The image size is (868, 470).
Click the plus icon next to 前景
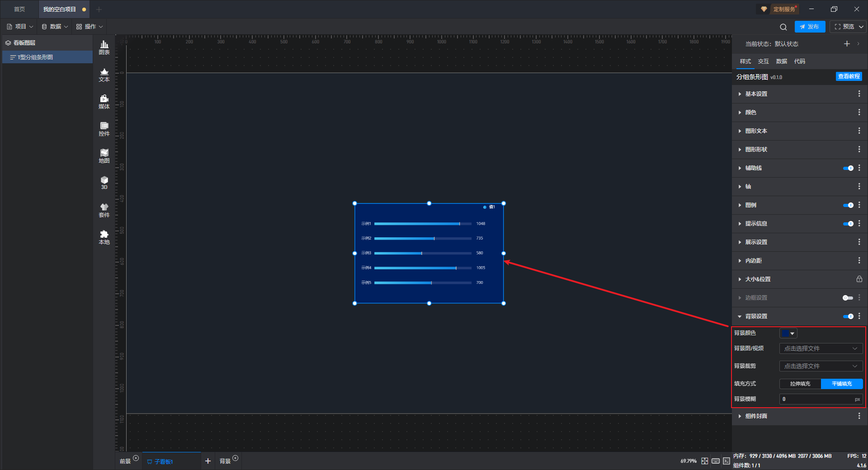[136, 458]
